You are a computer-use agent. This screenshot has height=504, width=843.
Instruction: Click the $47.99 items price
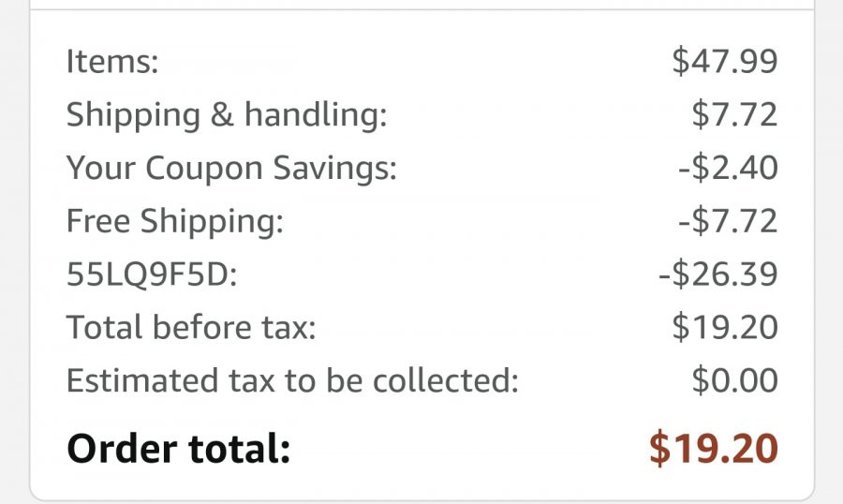tap(725, 61)
